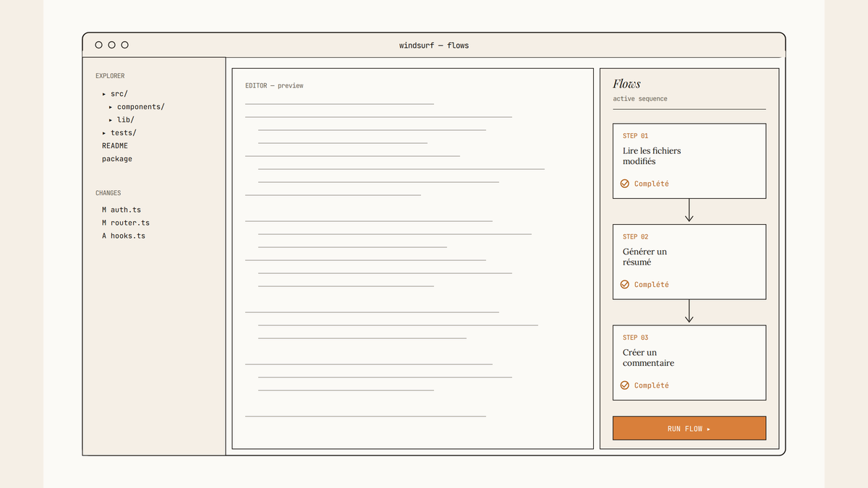The height and width of the screenshot is (488, 868).
Task: Click the RUN FLOW button
Action: 689,428
